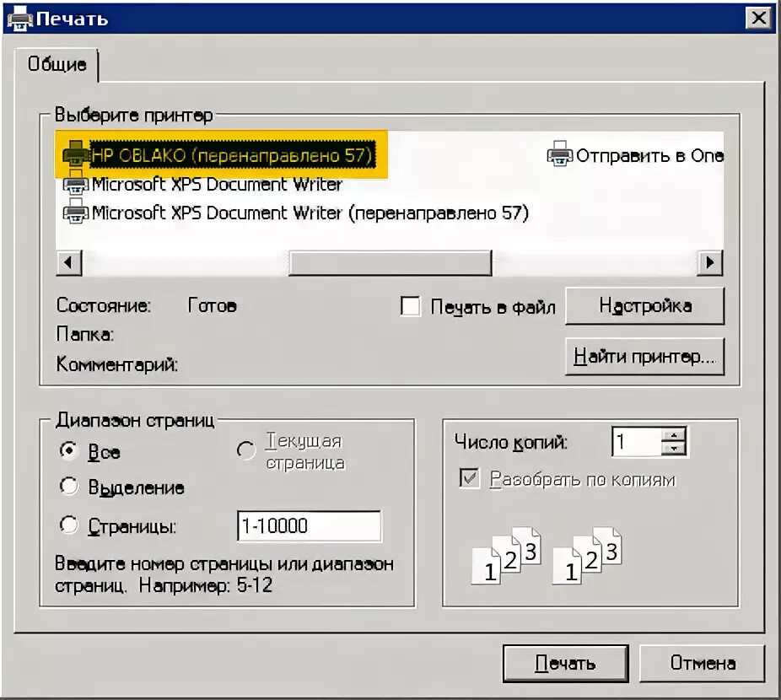The image size is (781, 700).
Task: Select HP OBLAKO (перенаправлено 57) printer name
Action: 232,155
